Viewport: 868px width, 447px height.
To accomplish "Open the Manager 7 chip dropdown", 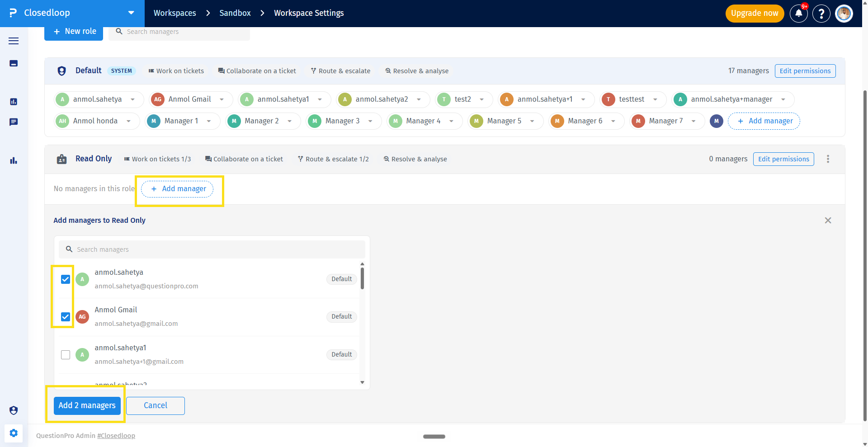I will tap(693, 121).
